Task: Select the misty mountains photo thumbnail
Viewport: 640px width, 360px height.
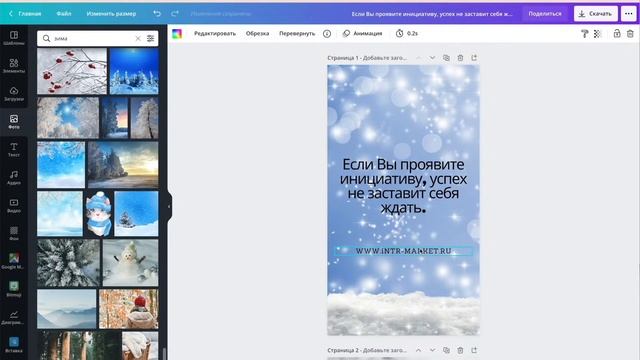Action: pyautogui.click(x=67, y=309)
